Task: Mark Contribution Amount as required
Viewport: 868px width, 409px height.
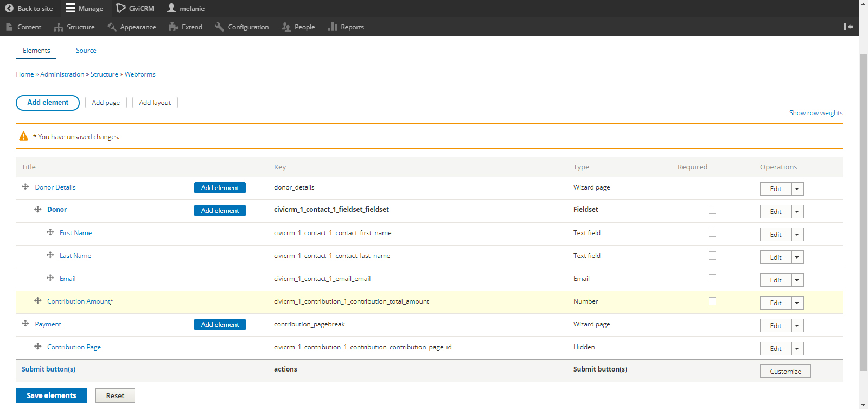Action: click(x=712, y=301)
